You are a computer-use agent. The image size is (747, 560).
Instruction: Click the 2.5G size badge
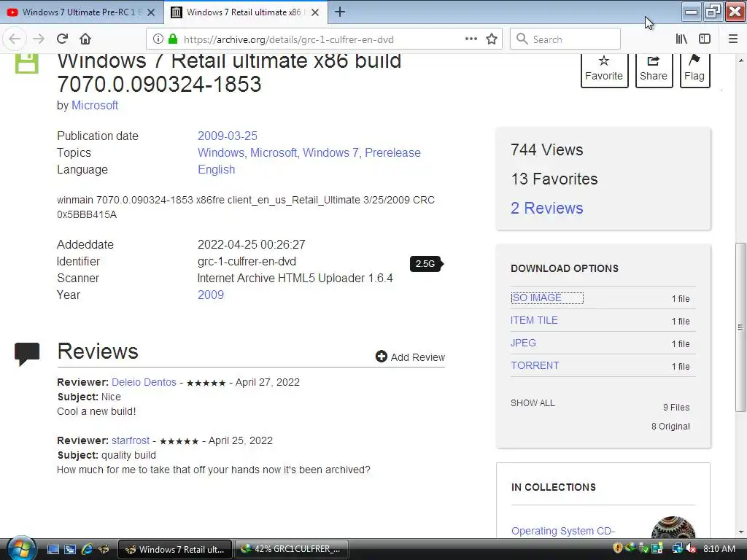(x=426, y=264)
